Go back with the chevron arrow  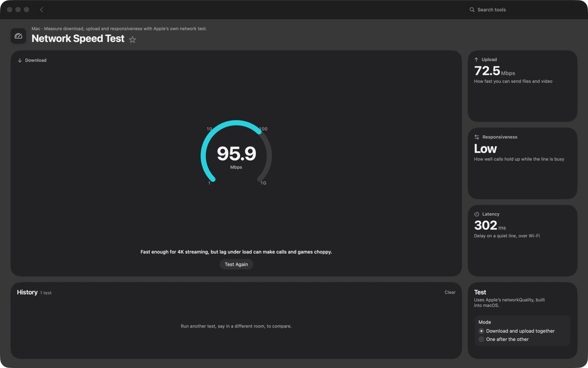42,10
